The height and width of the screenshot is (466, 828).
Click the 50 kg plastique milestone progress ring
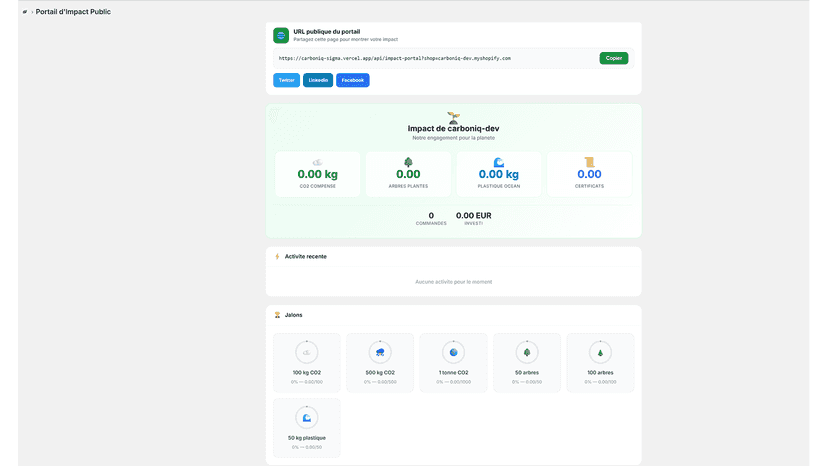coord(307,418)
